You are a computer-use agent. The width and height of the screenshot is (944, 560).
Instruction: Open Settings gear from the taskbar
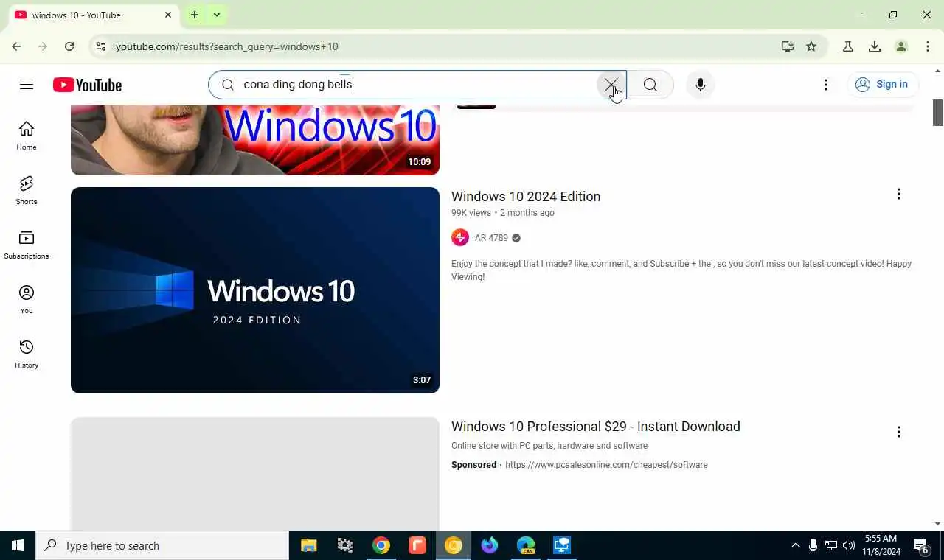pos(345,545)
